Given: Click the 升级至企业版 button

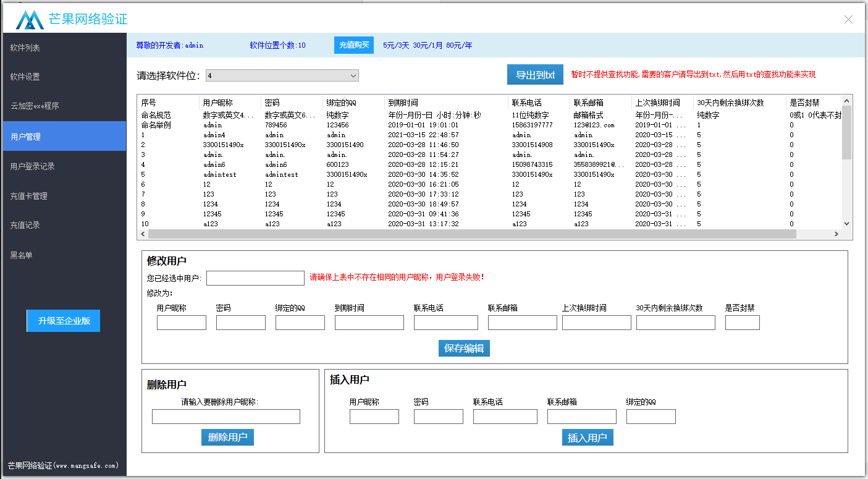Looking at the screenshot, I should point(64,321).
